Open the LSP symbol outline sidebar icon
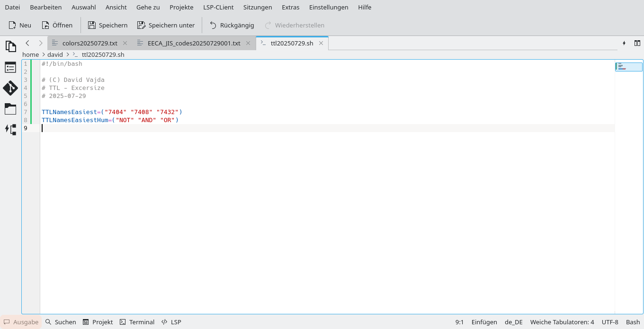The height and width of the screenshot is (329, 644). click(10, 129)
